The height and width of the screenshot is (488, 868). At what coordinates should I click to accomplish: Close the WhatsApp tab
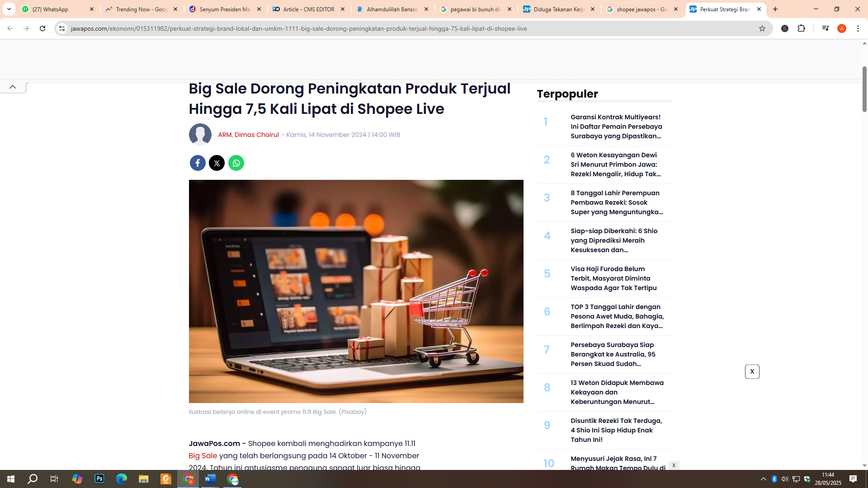pos(92,9)
